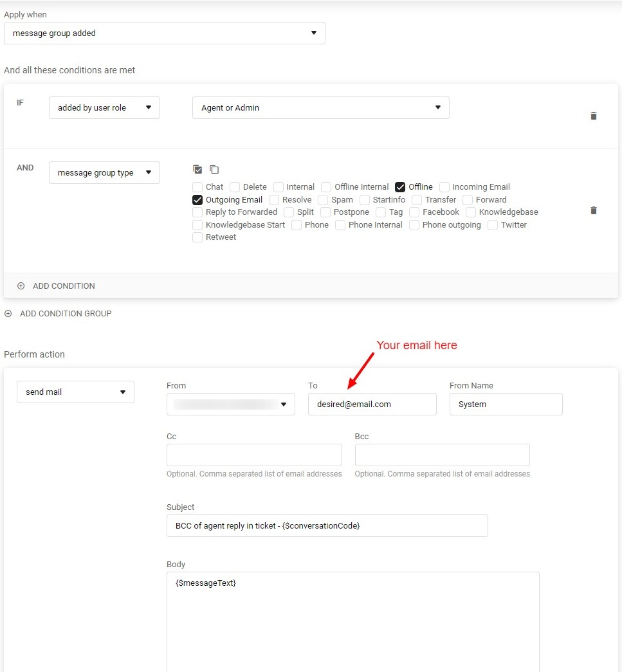
Task: Click the plus icon beside ADD CONDITION
Action: [x=21, y=286]
